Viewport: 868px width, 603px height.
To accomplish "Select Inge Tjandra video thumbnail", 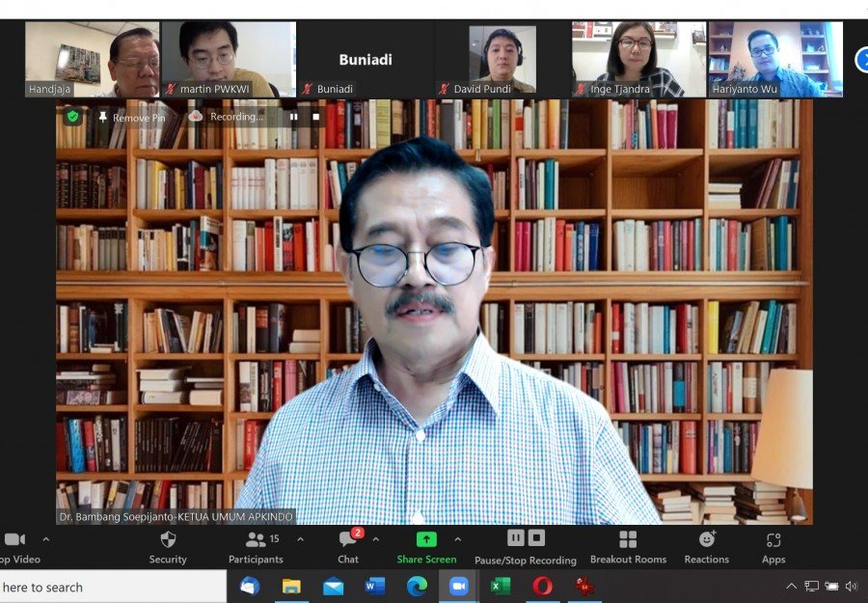I will coord(638,59).
